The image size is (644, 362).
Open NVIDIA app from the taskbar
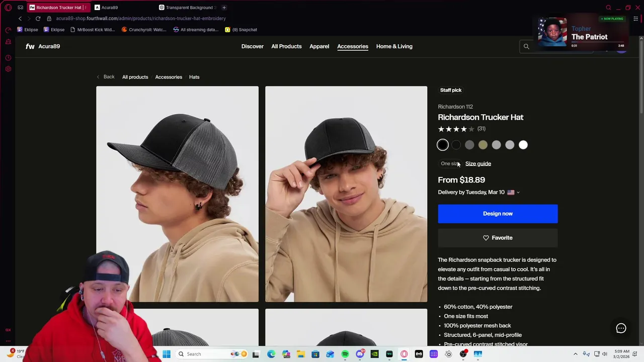tap(374, 354)
